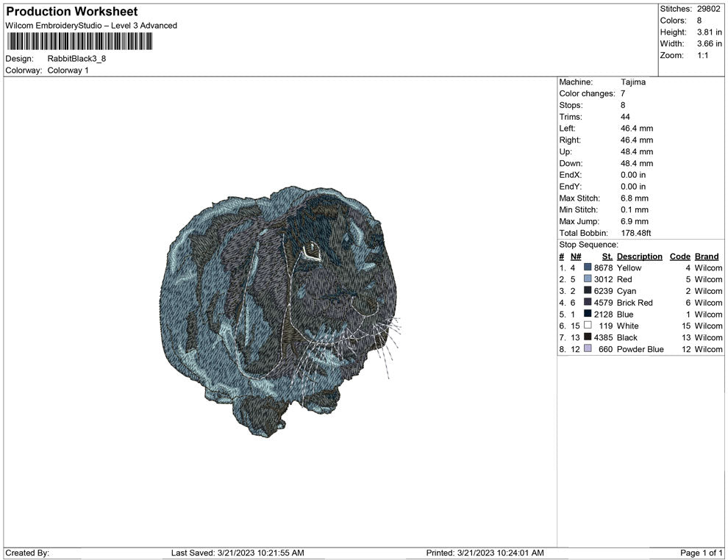Viewport: 728px width, 560px height.
Task: Click the Blue thread color swatch
Action: [x=588, y=315]
